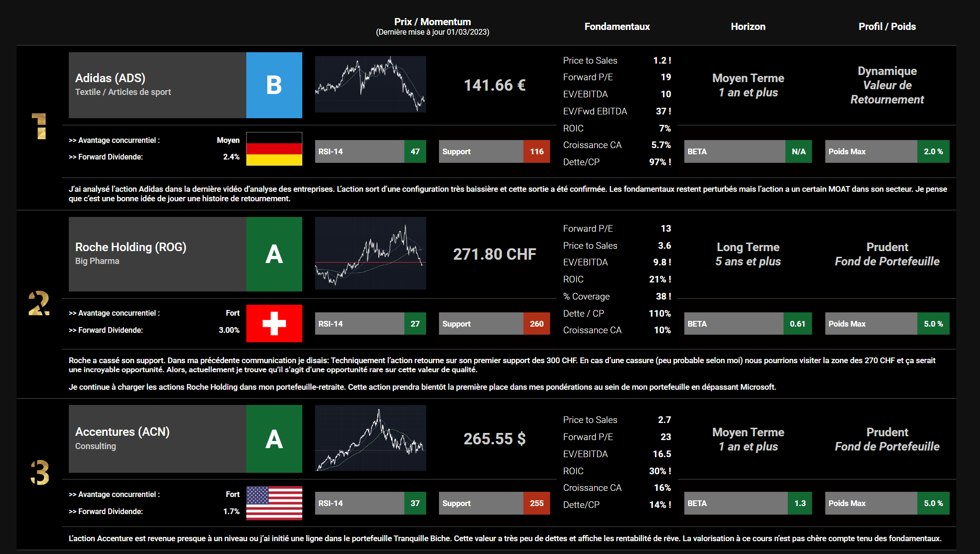The width and height of the screenshot is (980, 554).
Task: Select the Roche Holding (ROG) name card
Action: [158, 254]
